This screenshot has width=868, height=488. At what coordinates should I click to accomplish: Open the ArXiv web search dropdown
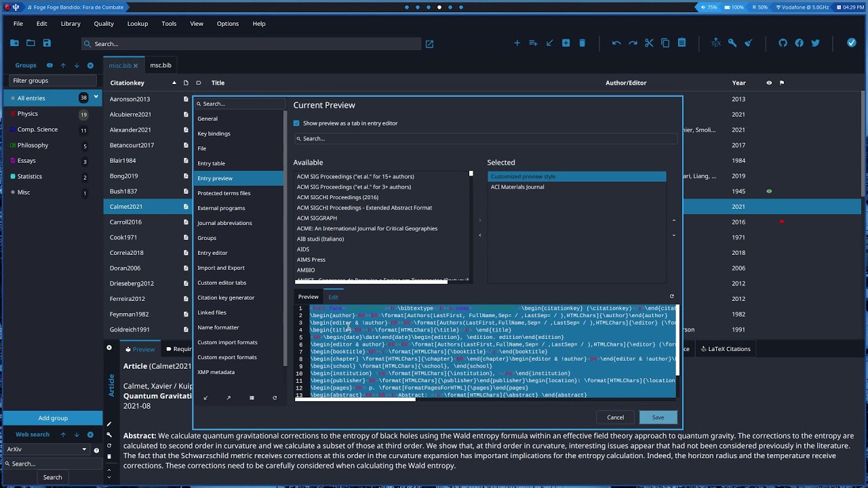(47, 449)
